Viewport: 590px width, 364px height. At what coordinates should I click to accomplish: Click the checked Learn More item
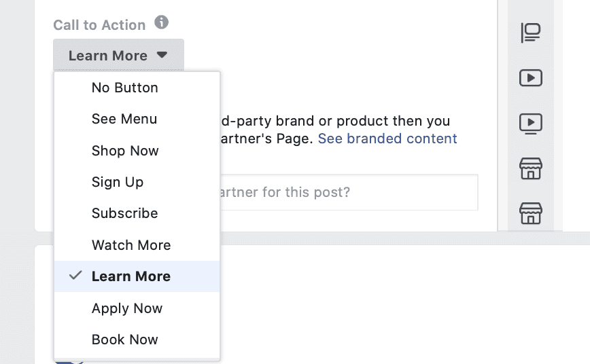[x=137, y=276]
